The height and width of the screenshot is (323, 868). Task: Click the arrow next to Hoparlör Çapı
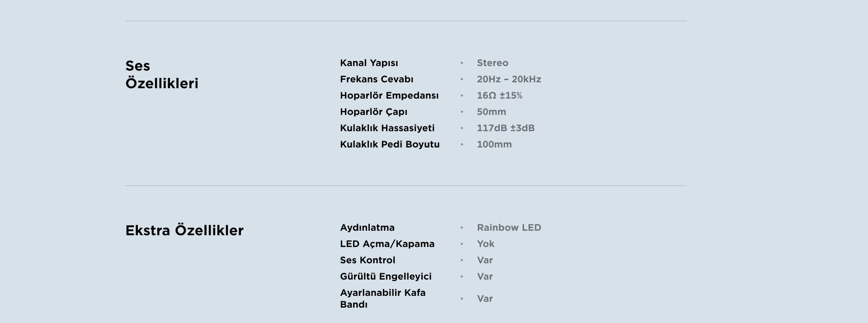tap(462, 112)
